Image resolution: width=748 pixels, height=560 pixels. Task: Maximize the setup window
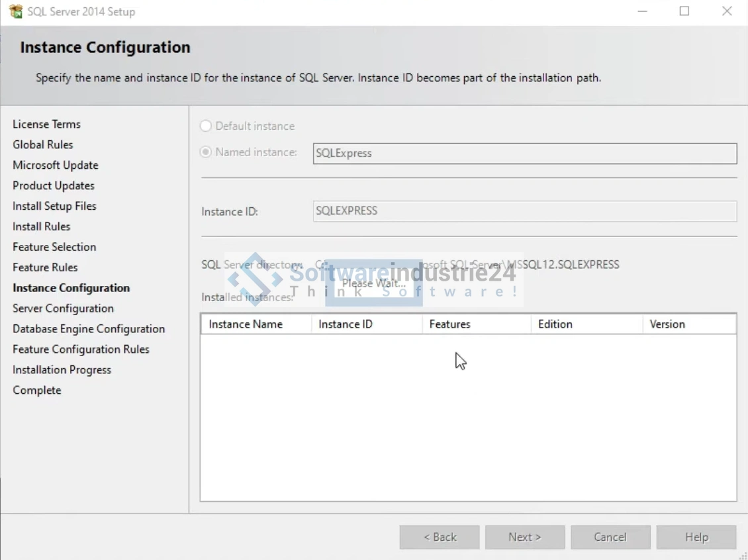(x=684, y=11)
